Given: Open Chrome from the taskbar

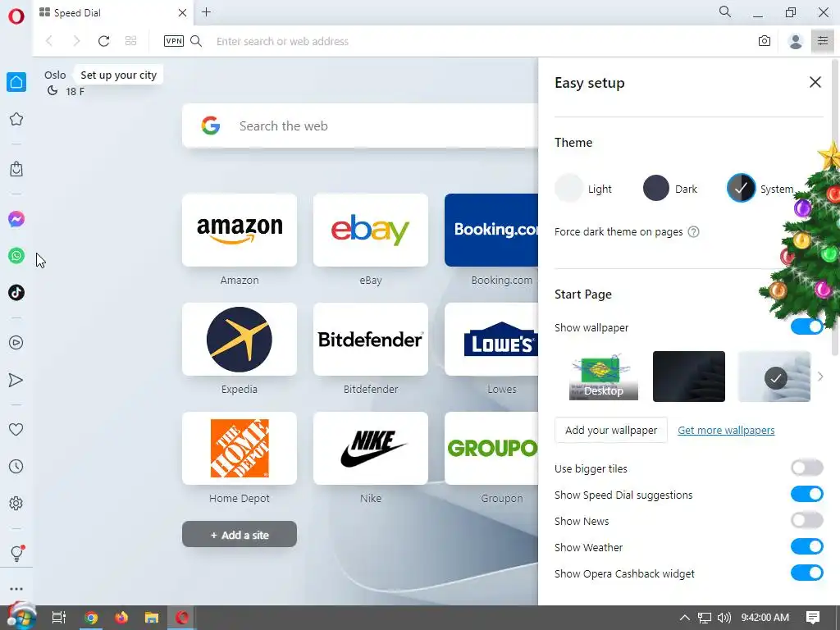Looking at the screenshot, I should tap(91, 618).
